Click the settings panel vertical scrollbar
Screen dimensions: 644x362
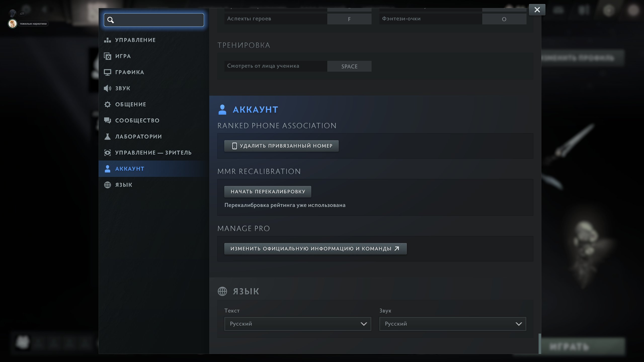(x=540, y=343)
